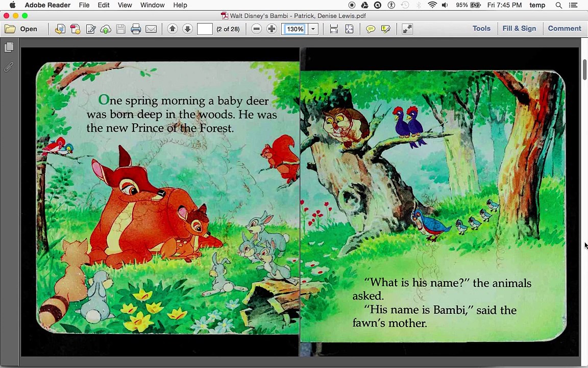Click the accessibility menu bar icon
Viewport: 588px width, 368px height.
391,5
